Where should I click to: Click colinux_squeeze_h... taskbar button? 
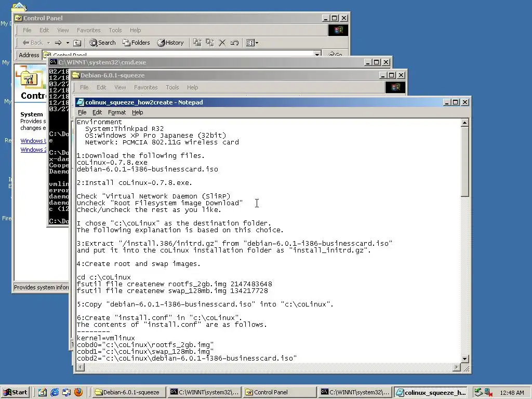(x=431, y=392)
